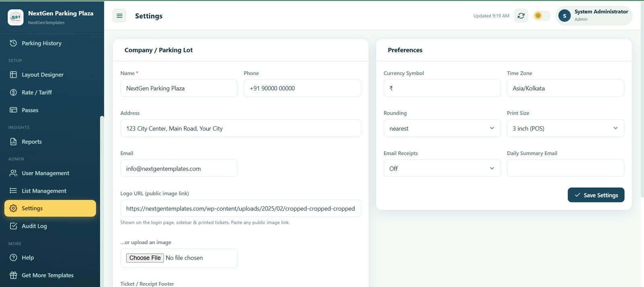The width and height of the screenshot is (644, 287).
Task: Click the Parking History clock icon
Action: pyautogui.click(x=13, y=43)
